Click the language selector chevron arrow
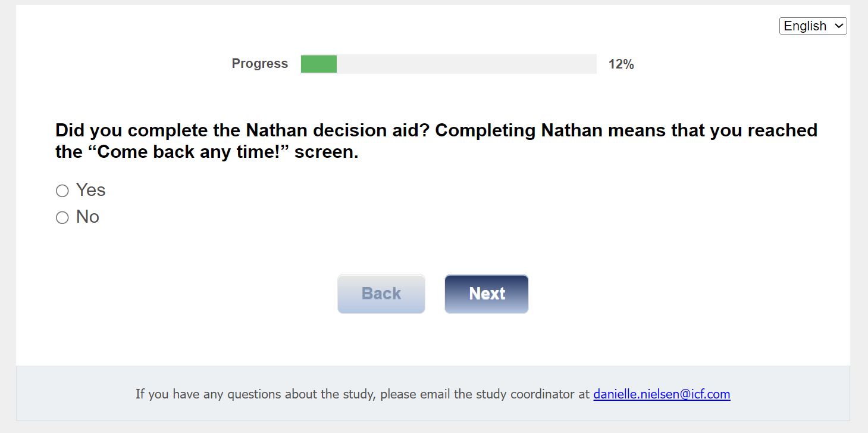 (x=839, y=26)
